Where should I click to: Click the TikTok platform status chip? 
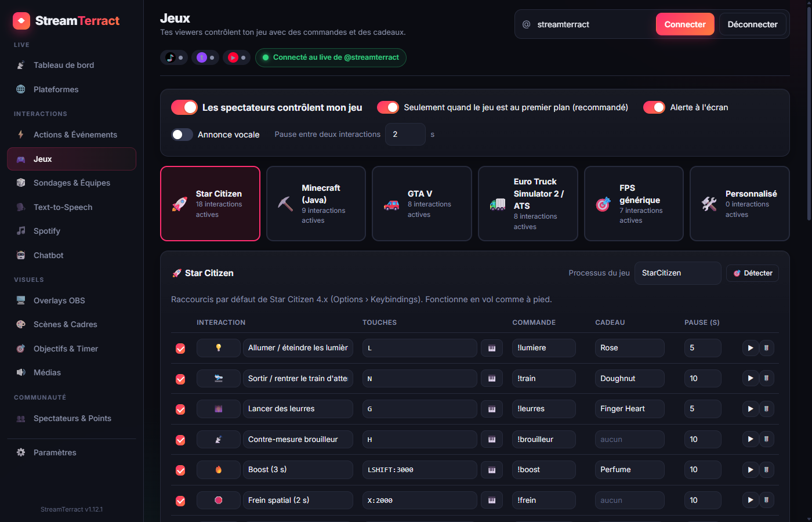pos(174,57)
